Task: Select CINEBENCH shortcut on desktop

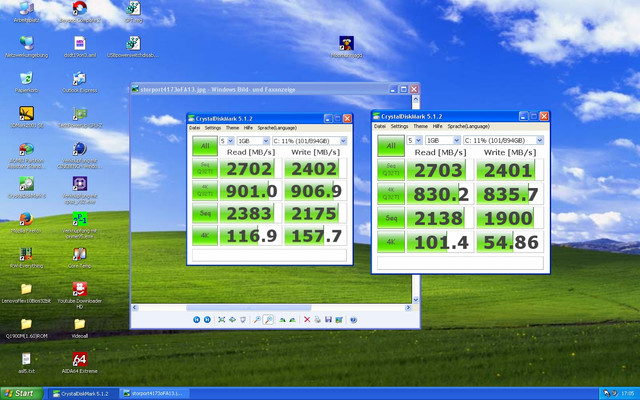Action: point(80,155)
